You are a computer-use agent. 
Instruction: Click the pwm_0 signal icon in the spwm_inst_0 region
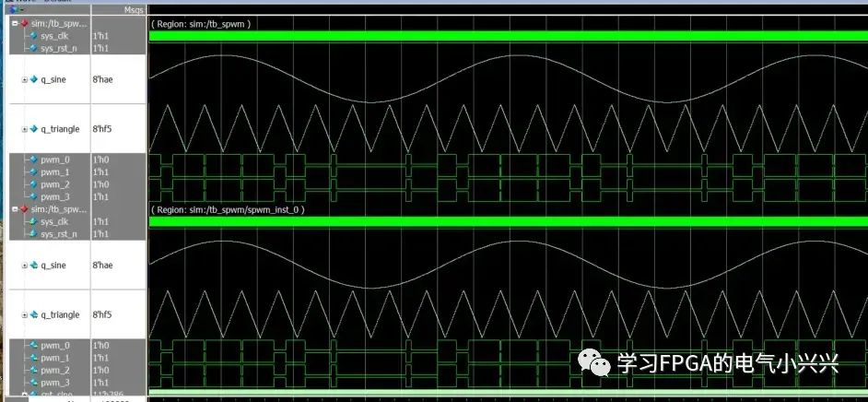coord(34,346)
